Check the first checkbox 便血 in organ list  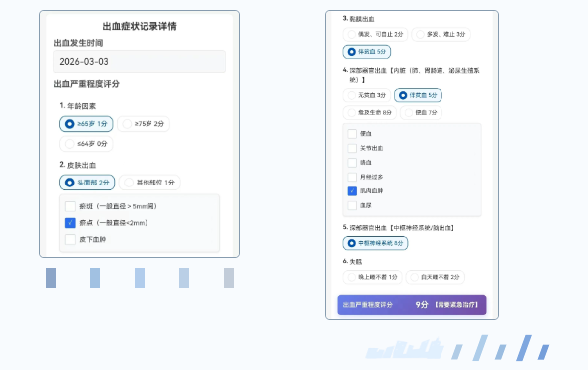coord(352,134)
